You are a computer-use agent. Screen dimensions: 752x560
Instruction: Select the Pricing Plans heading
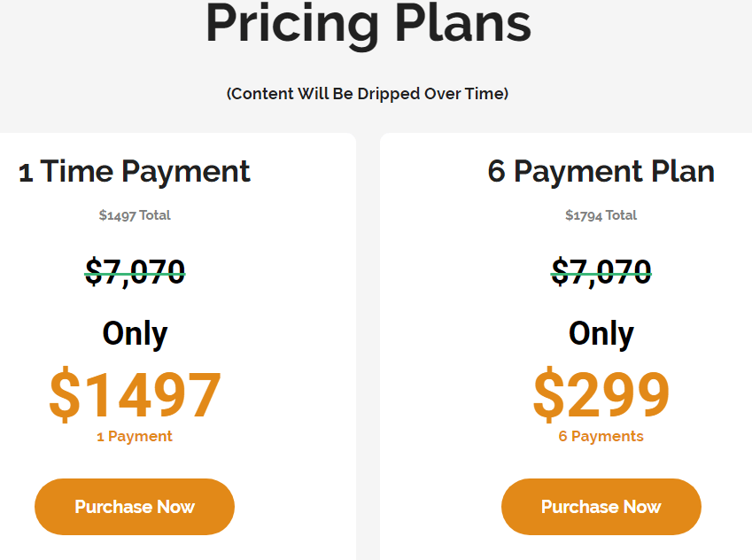coord(368,24)
